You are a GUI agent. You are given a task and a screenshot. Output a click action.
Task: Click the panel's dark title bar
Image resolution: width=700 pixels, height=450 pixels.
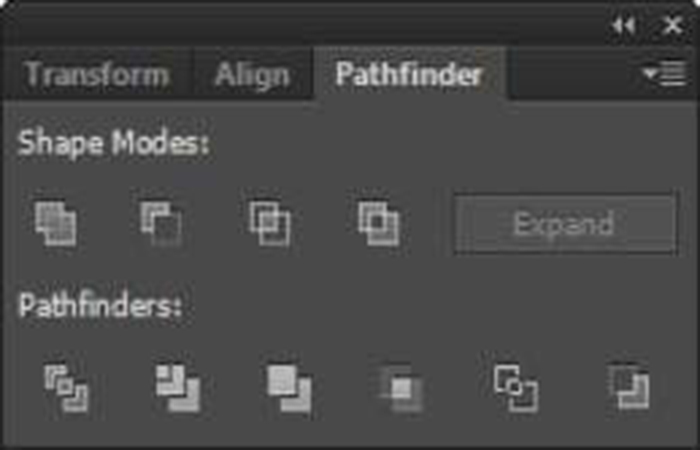[x=304, y=25]
